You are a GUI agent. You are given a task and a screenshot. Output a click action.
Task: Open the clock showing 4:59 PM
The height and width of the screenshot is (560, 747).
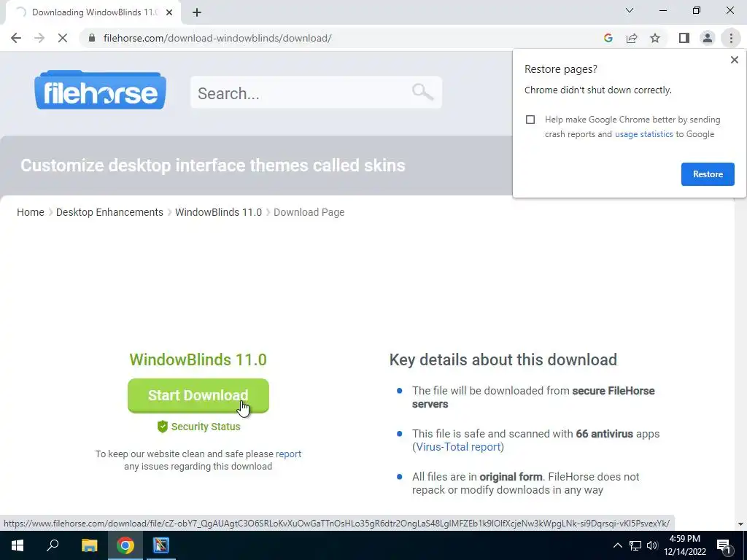(684, 545)
